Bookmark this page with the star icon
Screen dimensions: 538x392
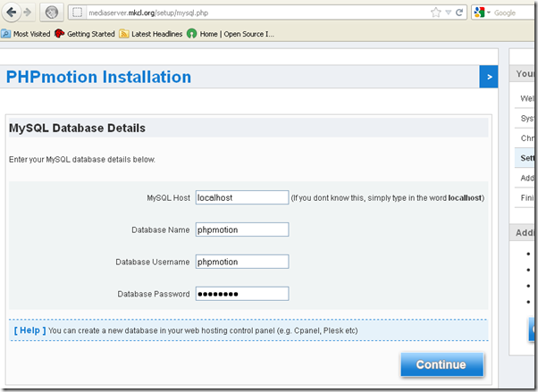[x=436, y=13]
